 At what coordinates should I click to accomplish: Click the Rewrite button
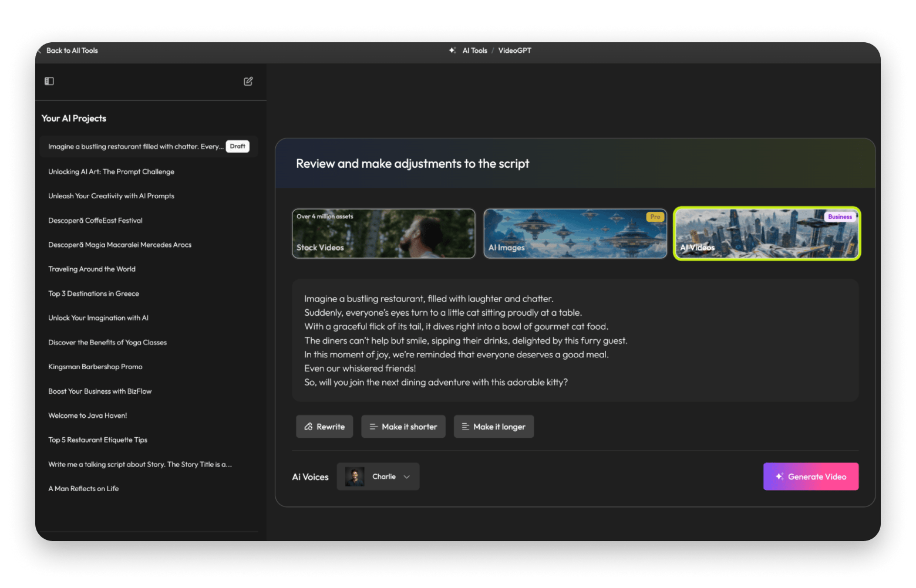coord(324,427)
